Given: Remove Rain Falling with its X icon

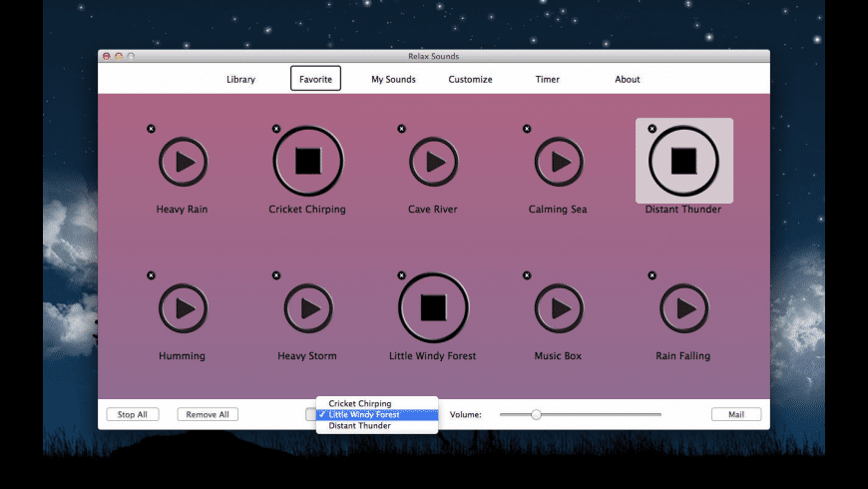Looking at the screenshot, I should [652, 275].
